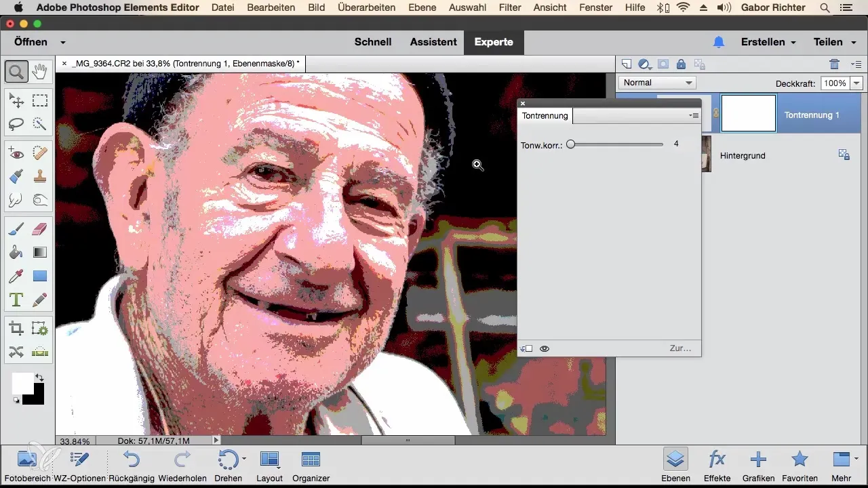
Task: Open the Organizer
Action: point(311,465)
